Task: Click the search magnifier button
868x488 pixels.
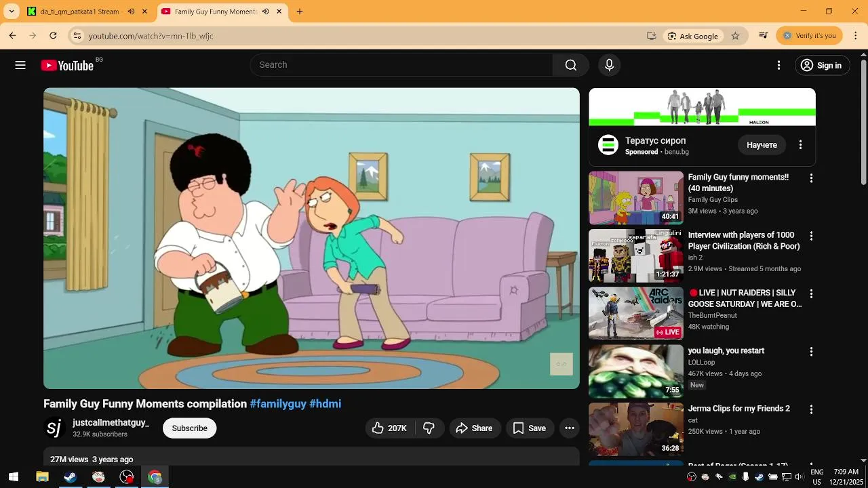Action: coord(571,65)
